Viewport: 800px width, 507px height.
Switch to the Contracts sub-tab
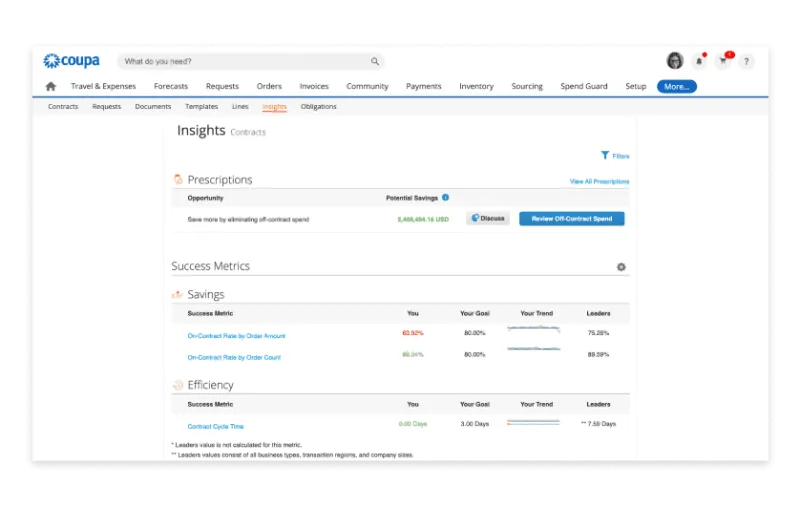(x=63, y=106)
